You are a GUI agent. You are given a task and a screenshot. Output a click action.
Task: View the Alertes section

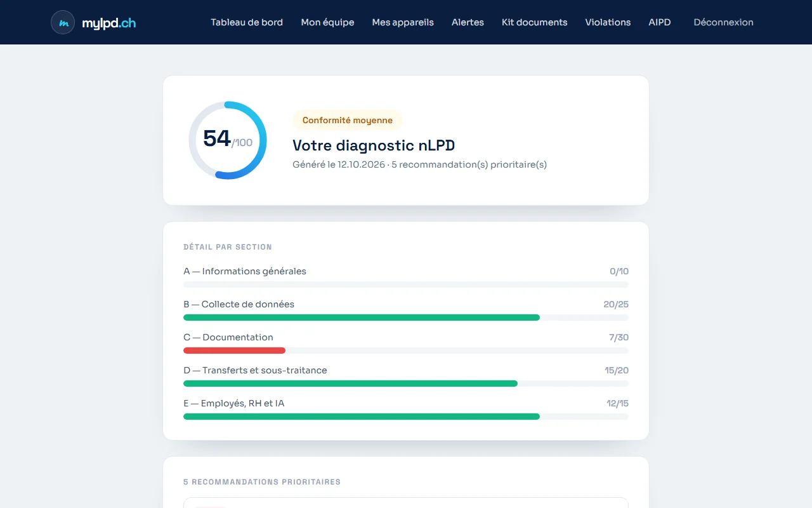468,22
